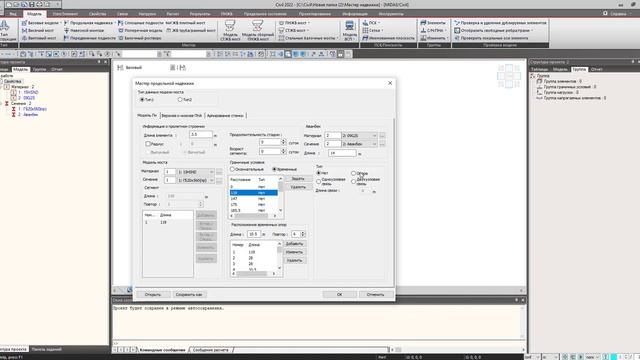Viewport: 640px width, 360px height.
Task: Select the Тип1 radio button
Action: point(142,100)
